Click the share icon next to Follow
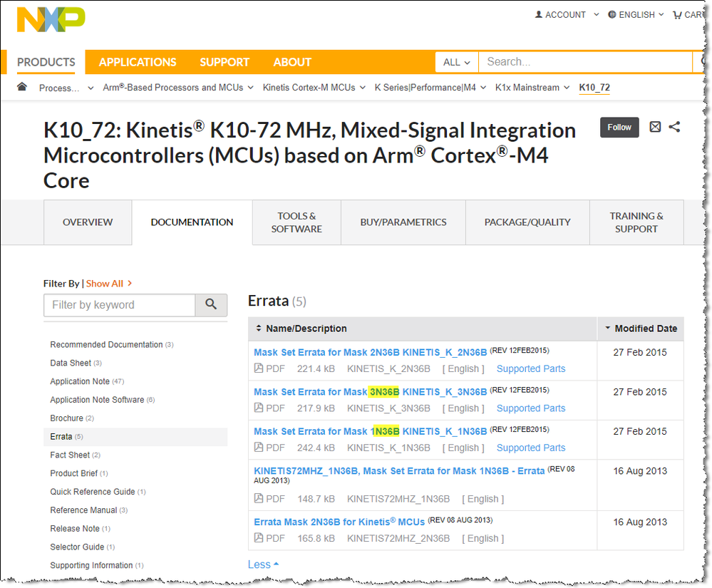 [x=674, y=127]
